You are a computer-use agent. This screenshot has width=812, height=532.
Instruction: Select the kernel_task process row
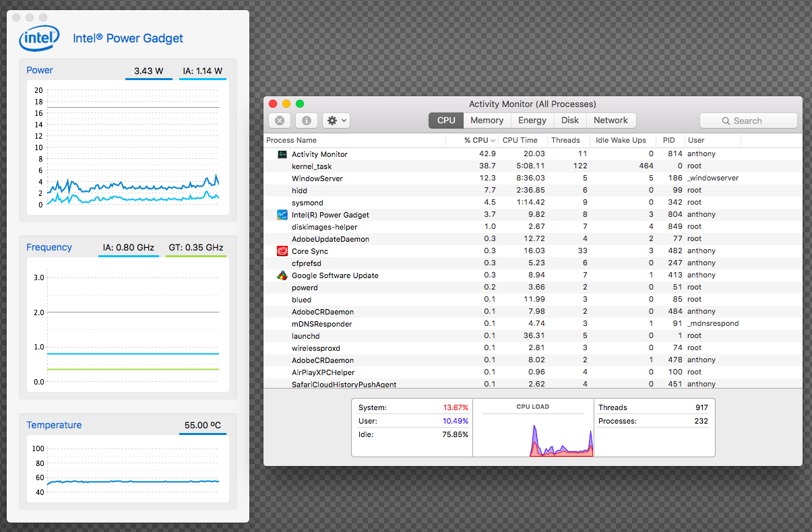pos(533,166)
